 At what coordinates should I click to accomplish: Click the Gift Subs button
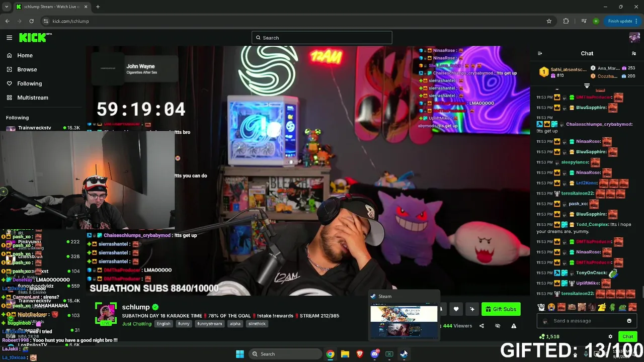(501, 309)
